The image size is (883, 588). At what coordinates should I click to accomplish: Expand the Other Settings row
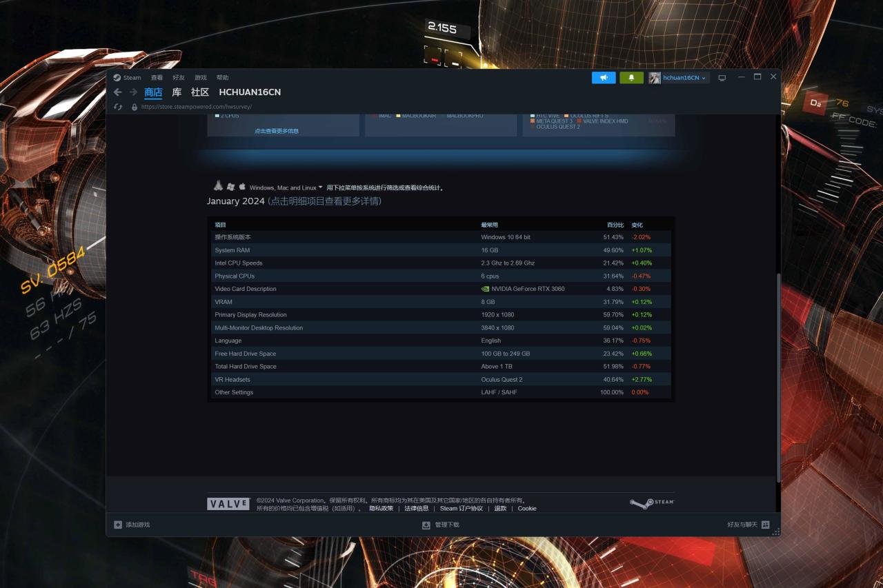(441, 392)
